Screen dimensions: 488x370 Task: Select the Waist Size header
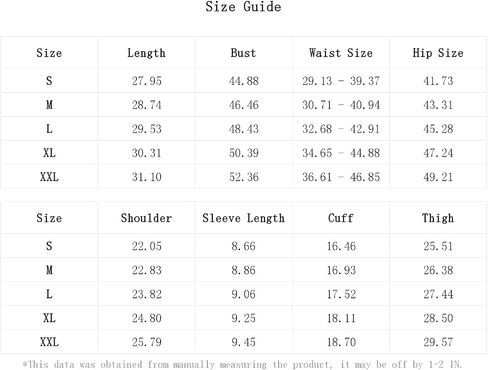coord(341,53)
